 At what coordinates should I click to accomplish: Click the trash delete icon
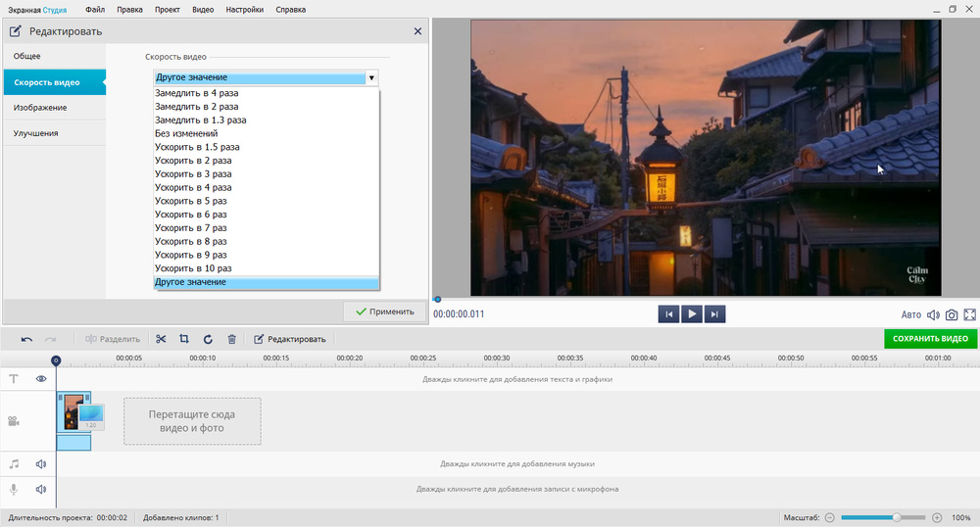231,339
